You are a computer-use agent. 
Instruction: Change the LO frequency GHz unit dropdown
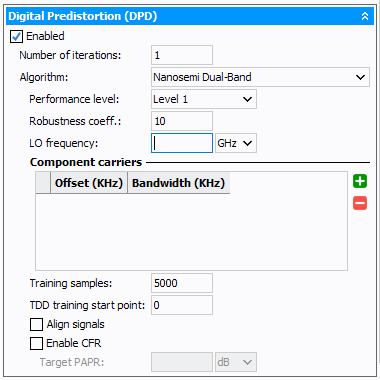236,143
